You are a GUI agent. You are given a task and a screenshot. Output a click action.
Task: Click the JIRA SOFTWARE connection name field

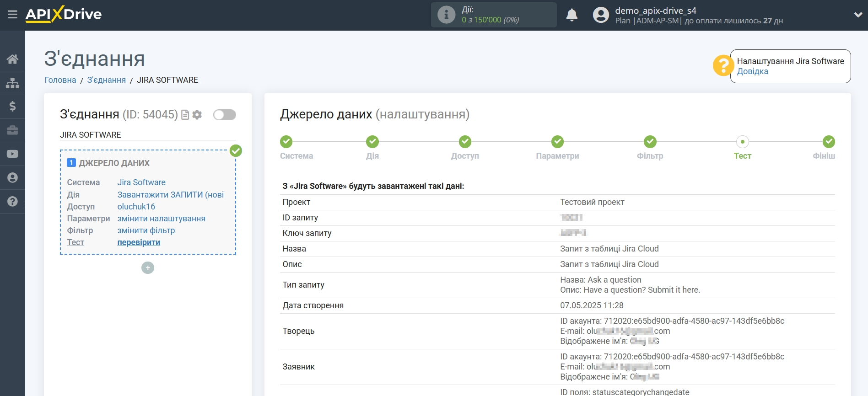pyautogui.click(x=148, y=135)
